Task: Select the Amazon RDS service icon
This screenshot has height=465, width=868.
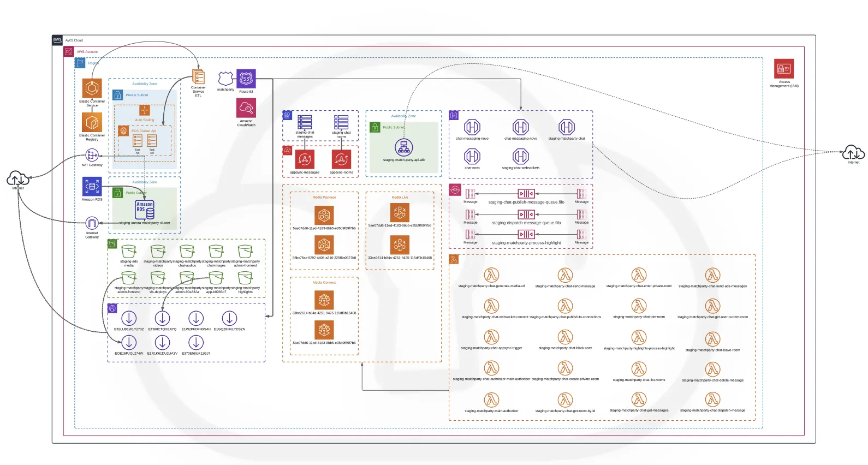Action: (92, 187)
